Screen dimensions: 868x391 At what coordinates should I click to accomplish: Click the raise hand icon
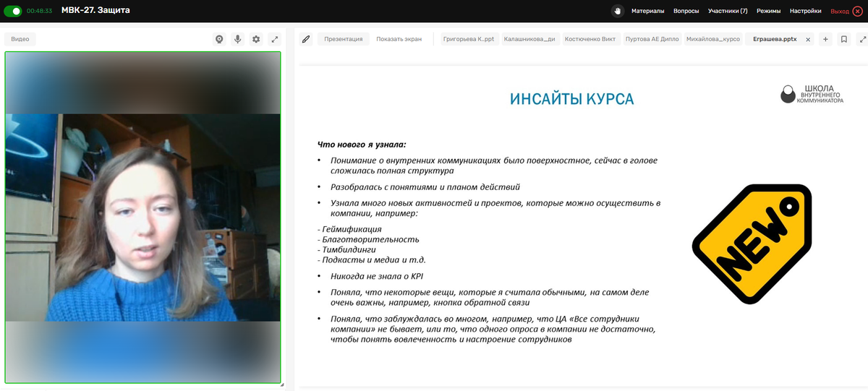pos(617,11)
